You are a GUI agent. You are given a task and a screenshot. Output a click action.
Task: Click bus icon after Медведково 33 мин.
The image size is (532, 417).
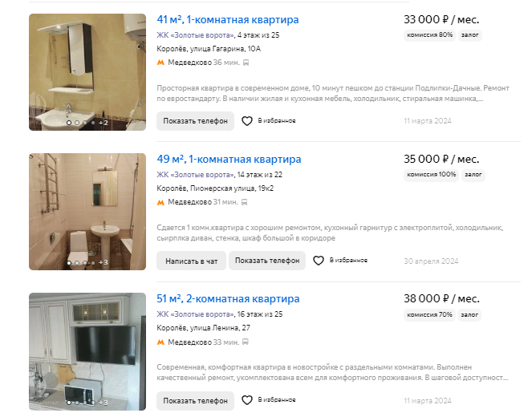(246, 342)
